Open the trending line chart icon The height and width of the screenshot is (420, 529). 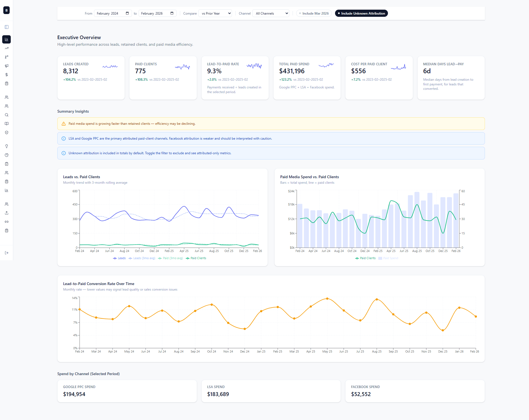pos(7,48)
